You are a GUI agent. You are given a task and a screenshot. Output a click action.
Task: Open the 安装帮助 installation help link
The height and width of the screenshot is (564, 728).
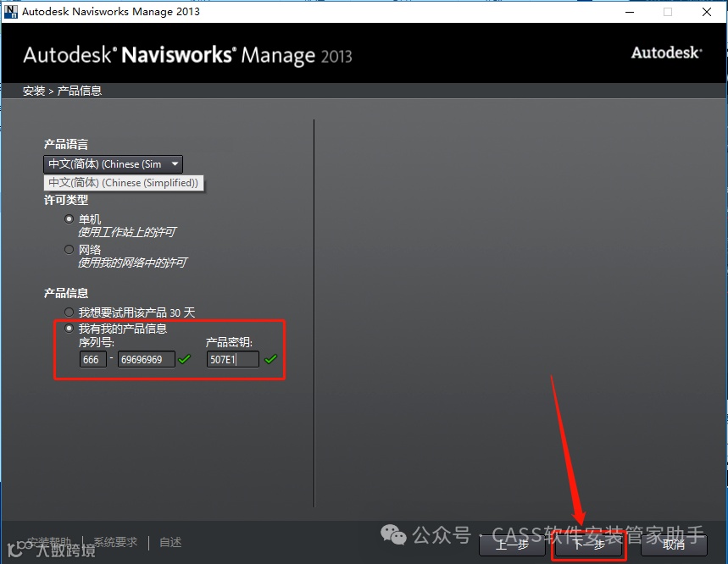coord(49,542)
